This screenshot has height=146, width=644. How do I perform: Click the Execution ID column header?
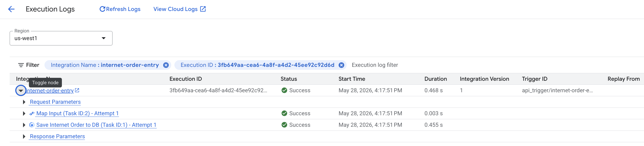pyautogui.click(x=186, y=79)
